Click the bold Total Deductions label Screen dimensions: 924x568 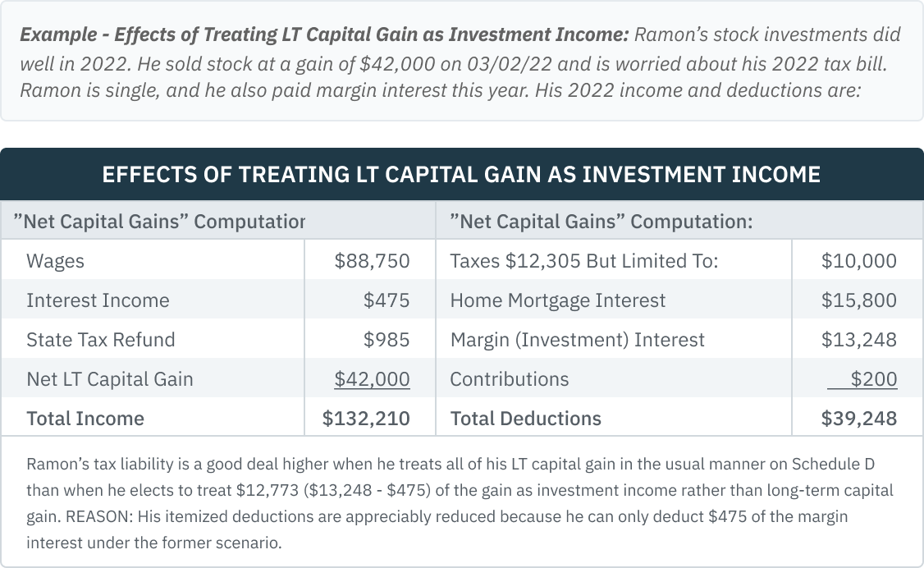[x=525, y=419]
